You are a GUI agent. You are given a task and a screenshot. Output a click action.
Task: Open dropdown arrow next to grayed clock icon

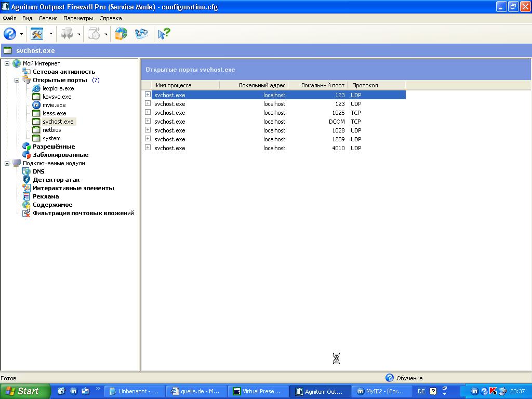coord(106,34)
